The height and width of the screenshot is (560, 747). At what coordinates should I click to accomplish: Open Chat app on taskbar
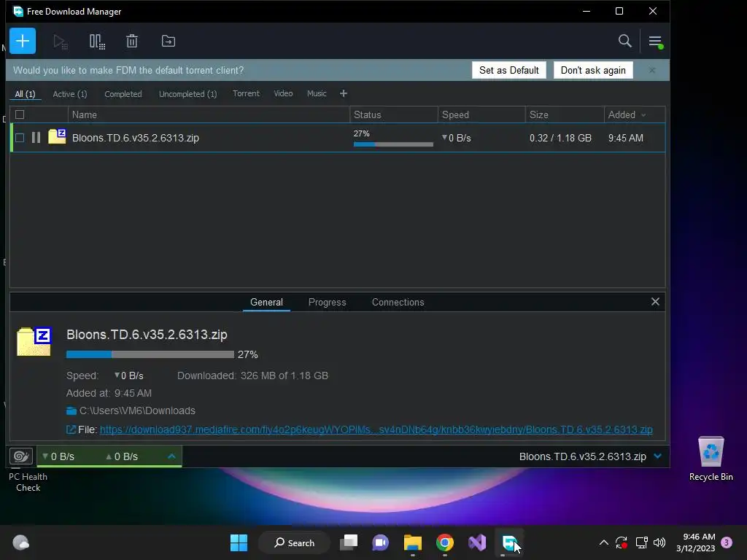coord(380,542)
